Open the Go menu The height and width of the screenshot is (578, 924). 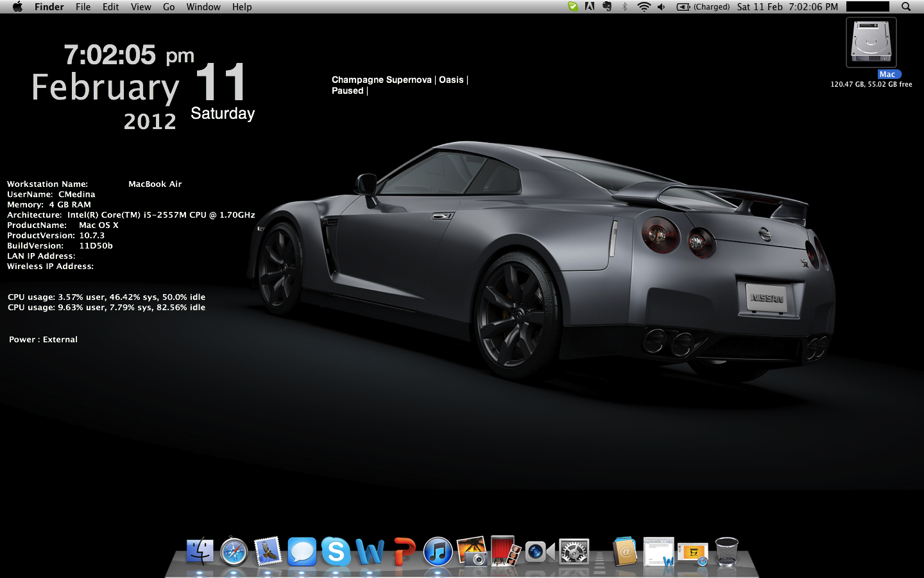[x=169, y=7]
